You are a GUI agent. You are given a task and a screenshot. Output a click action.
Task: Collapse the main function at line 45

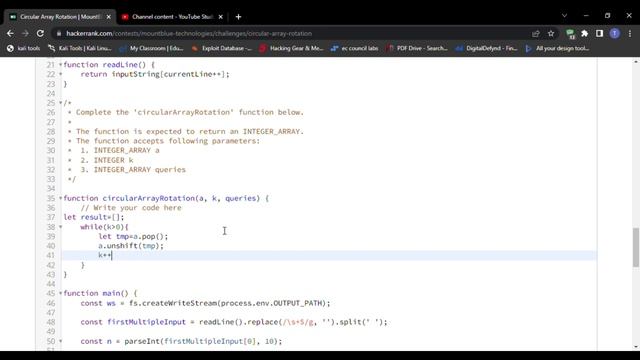tap(60, 293)
